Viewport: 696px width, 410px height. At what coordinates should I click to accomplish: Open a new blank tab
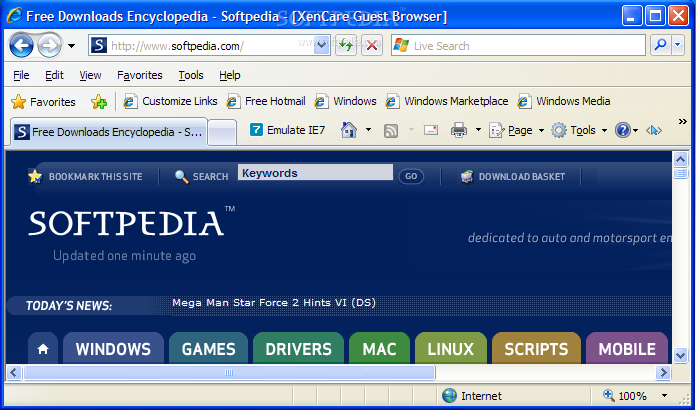(222, 132)
